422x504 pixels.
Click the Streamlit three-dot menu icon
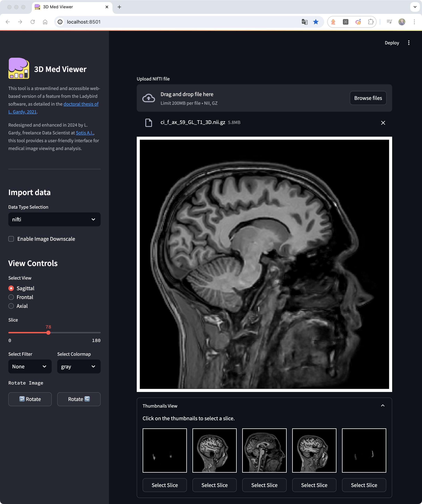click(408, 43)
